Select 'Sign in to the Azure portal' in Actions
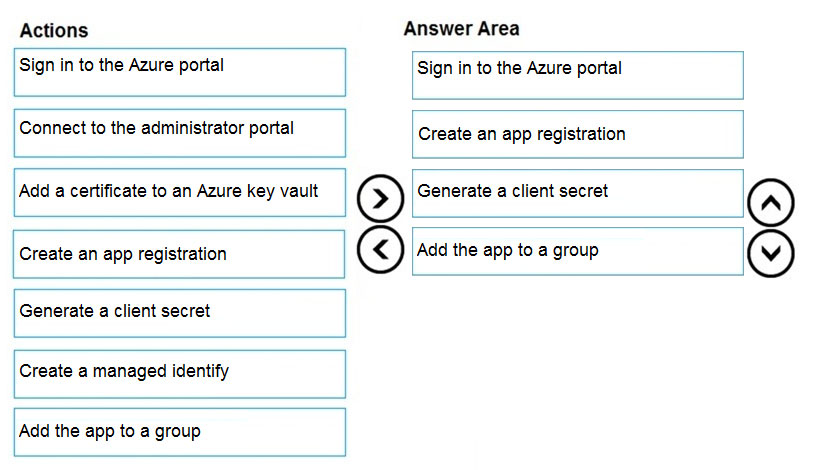Screen dimensions: 813x470 pos(180,73)
